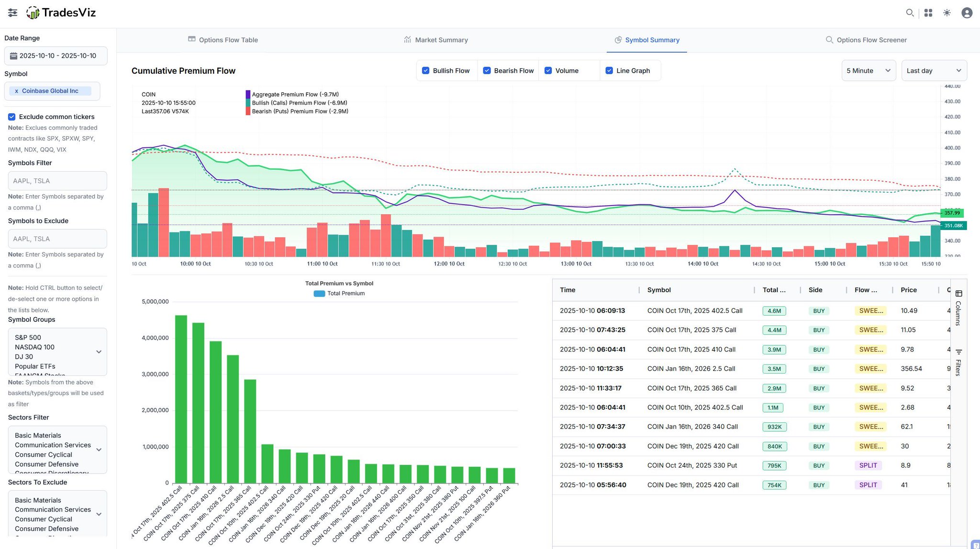
Task: Open the Filters panel icon in table
Action: pos(958,352)
